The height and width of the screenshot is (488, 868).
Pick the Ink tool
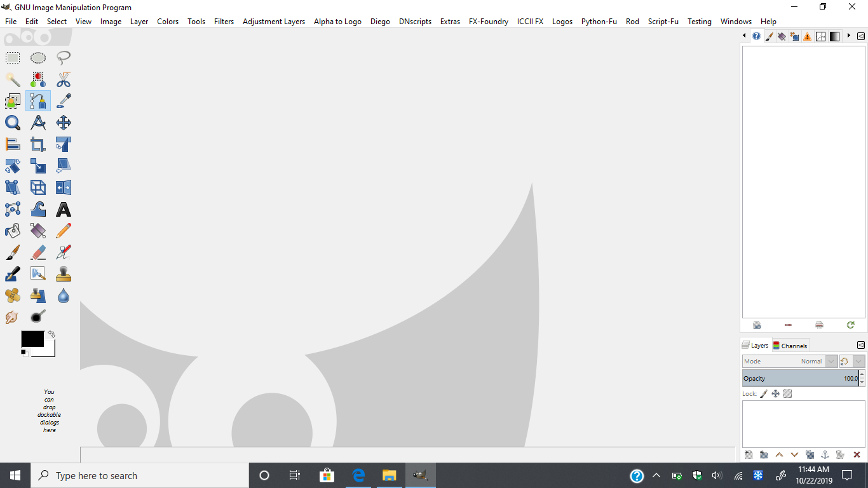pos(13,274)
